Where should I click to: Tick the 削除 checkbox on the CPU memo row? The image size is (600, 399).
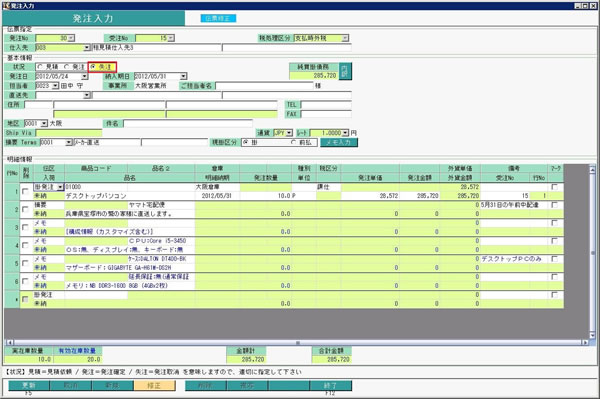click(x=25, y=245)
